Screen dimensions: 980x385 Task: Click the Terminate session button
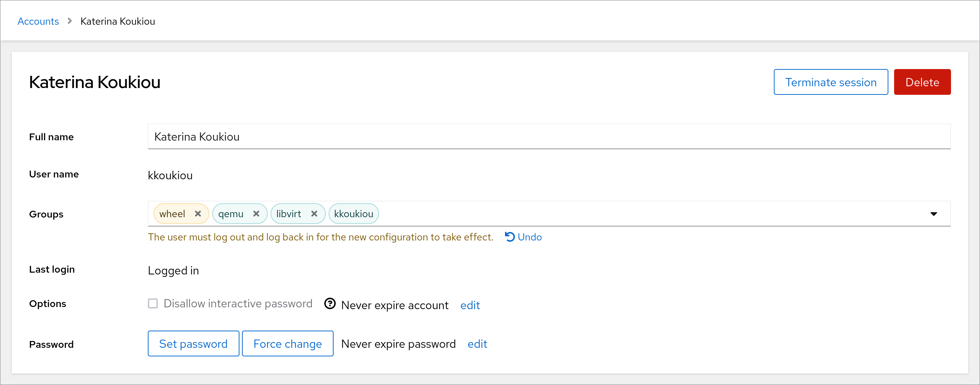pos(830,82)
